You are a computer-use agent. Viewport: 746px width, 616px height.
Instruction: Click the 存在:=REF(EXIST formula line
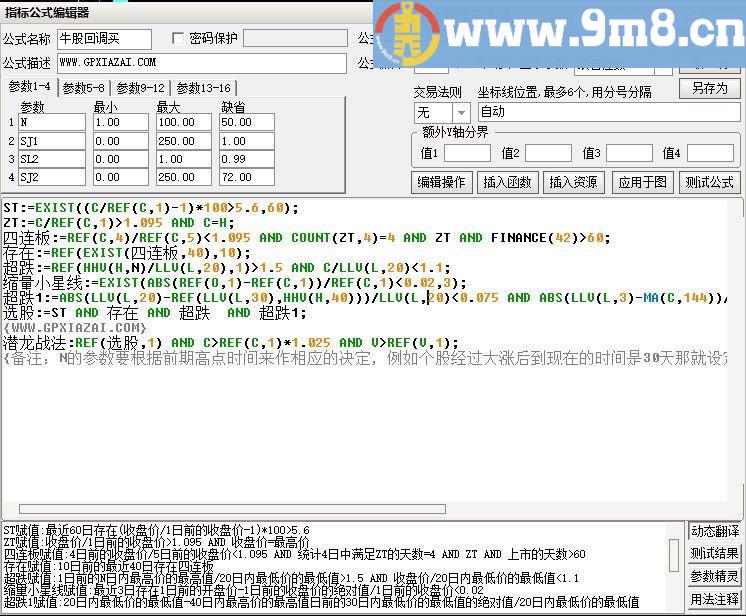coord(127,253)
